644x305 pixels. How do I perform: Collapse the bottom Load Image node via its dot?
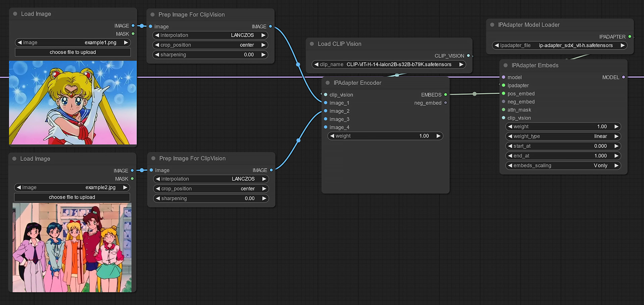click(14, 159)
